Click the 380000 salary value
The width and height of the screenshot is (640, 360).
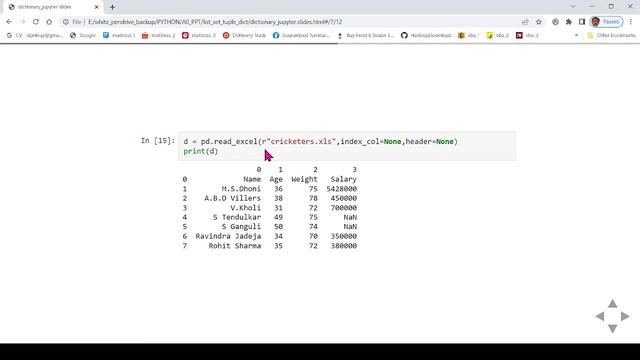click(x=344, y=246)
